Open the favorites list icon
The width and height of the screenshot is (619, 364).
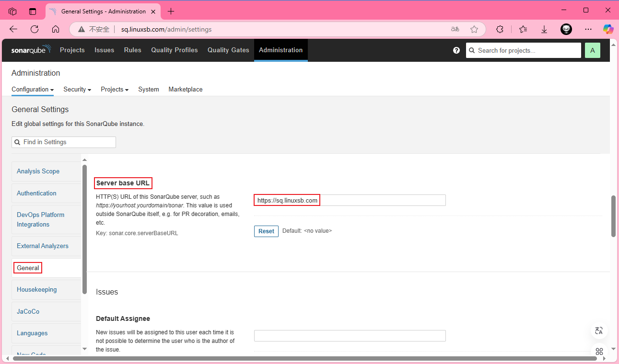[523, 29]
